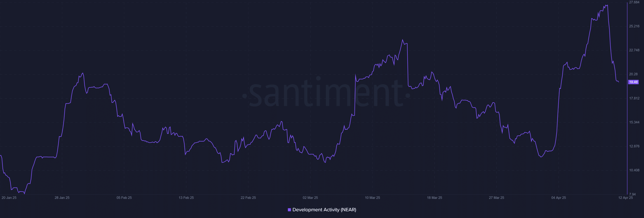The height and width of the screenshot is (218, 644).
Task: Click the 27.684 top y-axis value
Action: 634,2
